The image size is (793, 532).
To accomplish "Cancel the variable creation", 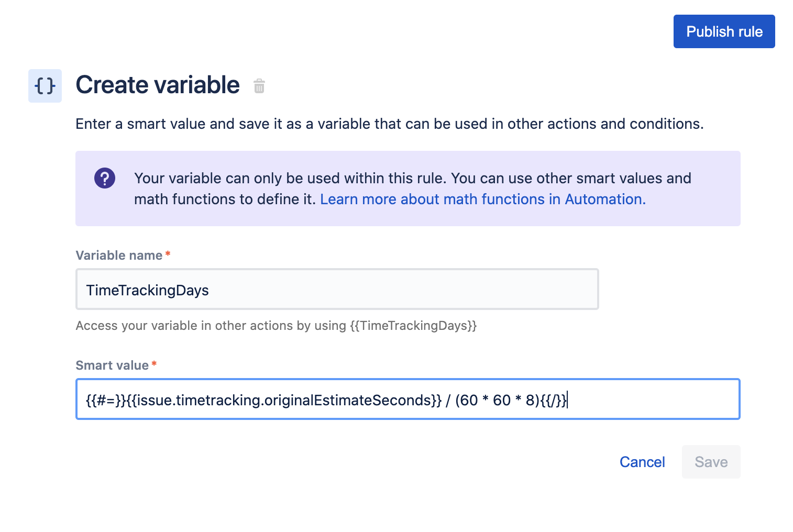I will pyautogui.click(x=642, y=462).
